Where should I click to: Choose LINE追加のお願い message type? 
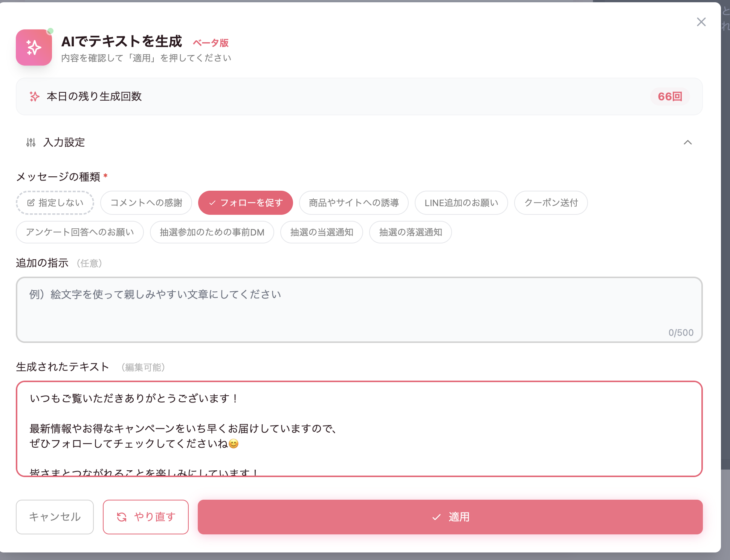(x=461, y=203)
